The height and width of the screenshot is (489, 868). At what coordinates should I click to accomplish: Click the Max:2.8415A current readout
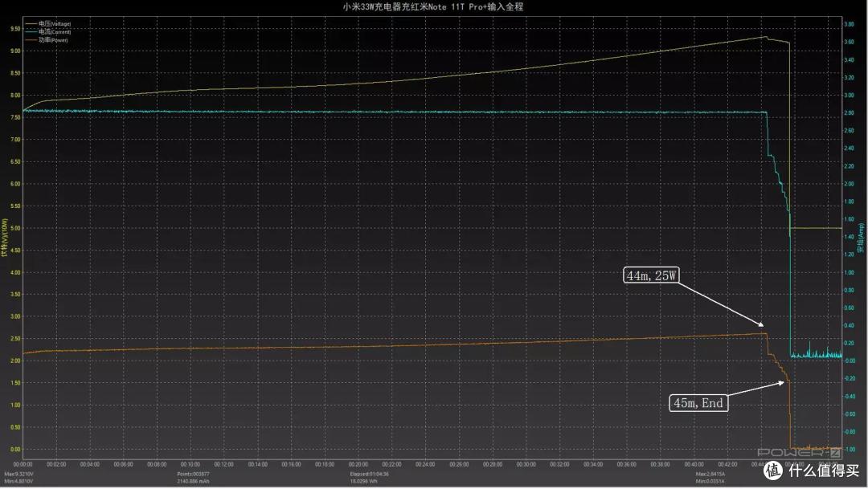coord(710,474)
